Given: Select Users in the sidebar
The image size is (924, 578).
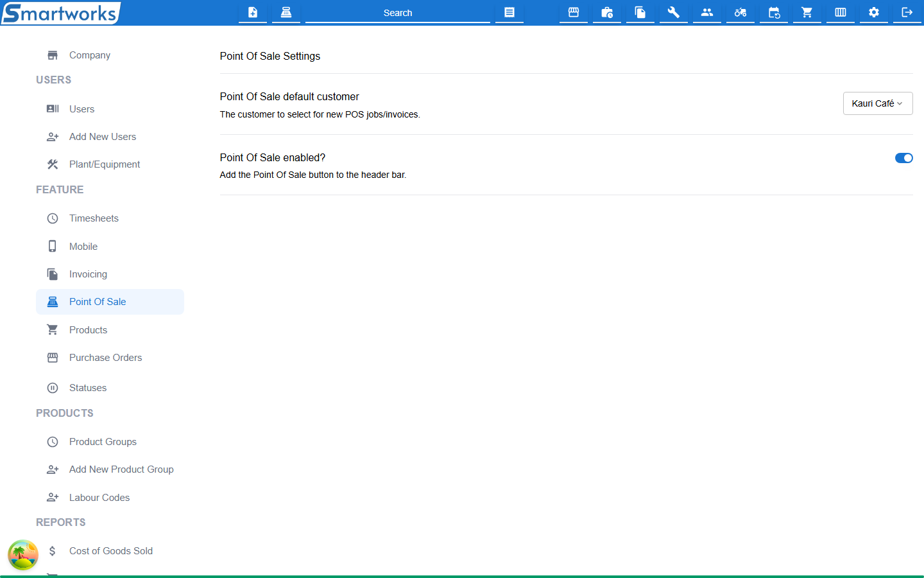Looking at the screenshot, I should point(110,109).
